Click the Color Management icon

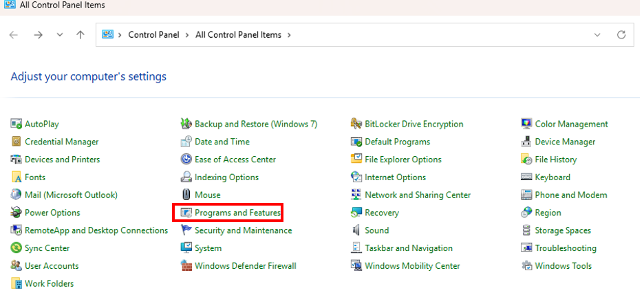(x=526, y=124)
